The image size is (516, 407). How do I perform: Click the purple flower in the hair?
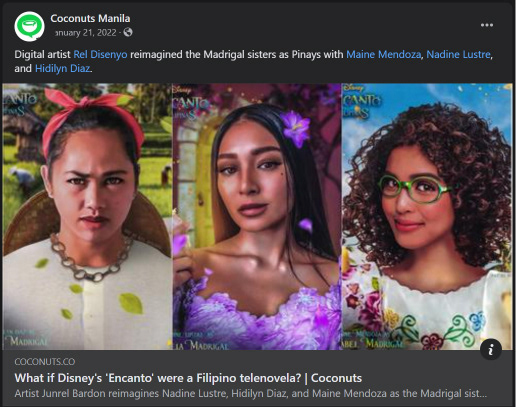[295, 128]
